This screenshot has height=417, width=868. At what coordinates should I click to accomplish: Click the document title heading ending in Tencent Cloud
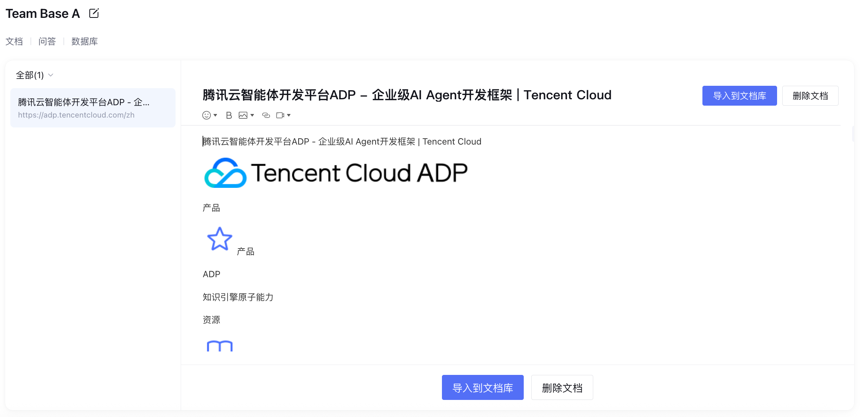[407, 95]
